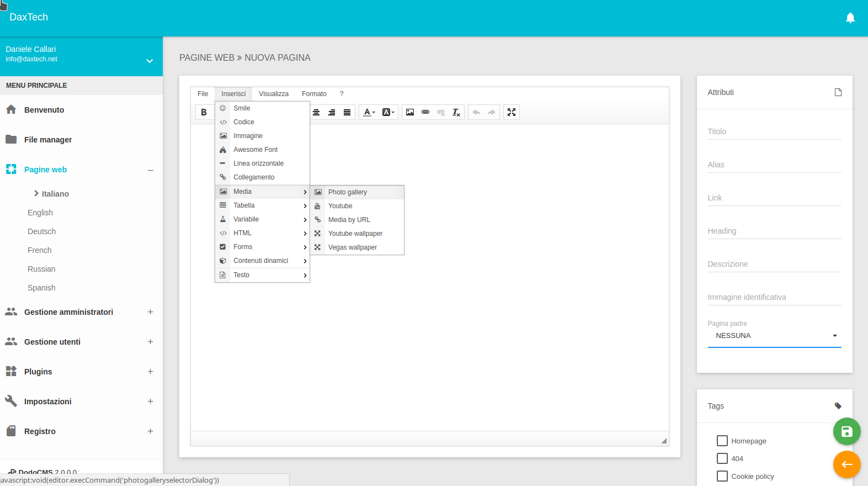Click the remove link toolbar icon
The width and height of the screenshot is (868, 486).
click(441, 112)
